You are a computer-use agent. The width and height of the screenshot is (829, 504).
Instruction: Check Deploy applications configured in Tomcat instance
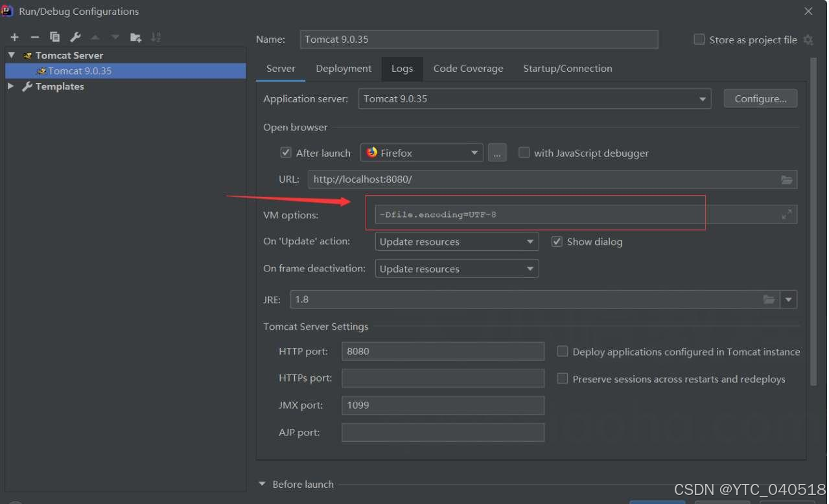click(x=563, y=352)
